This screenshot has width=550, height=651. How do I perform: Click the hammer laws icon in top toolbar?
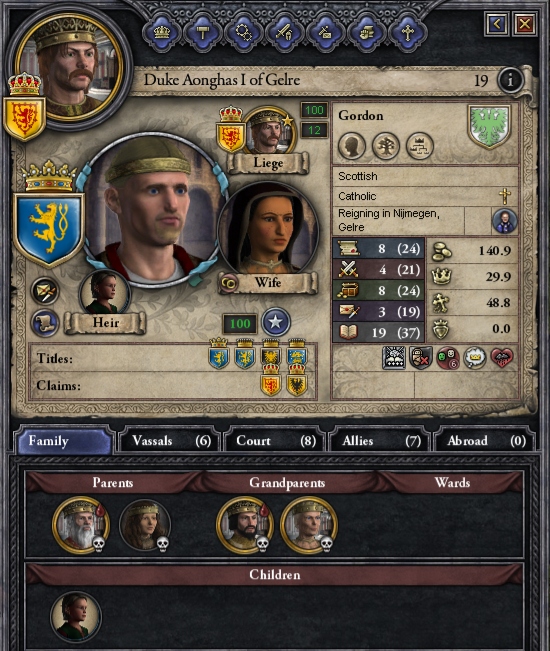[x=203, y=33]
